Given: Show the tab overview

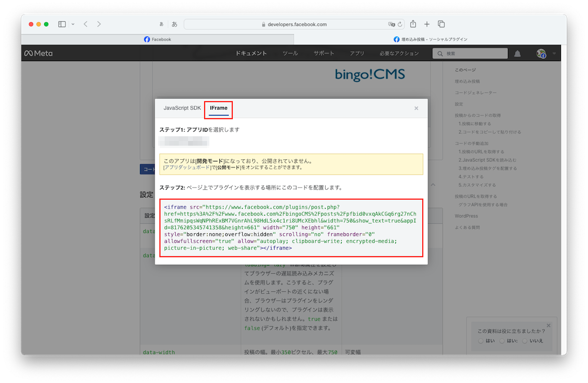Looking at the screenshot, I should pos(442,24).
